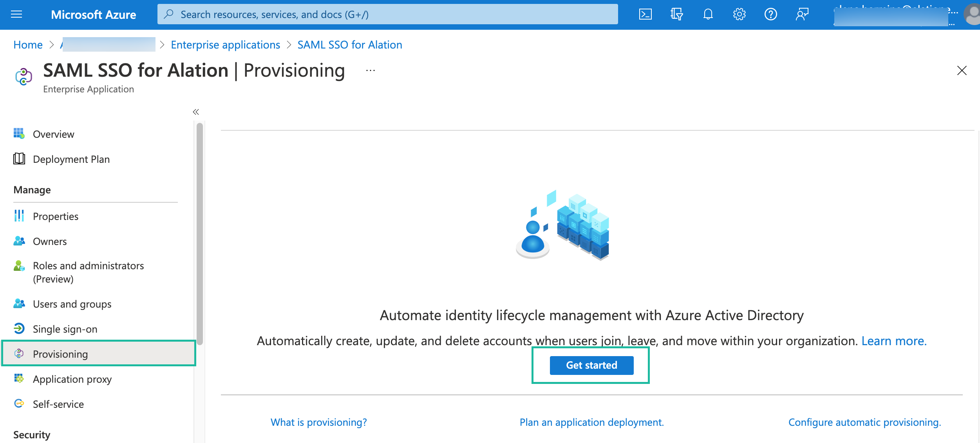The height and width of the screenshot is (443, 980).
Task: Collapse the sidebar with double chevron
Action: click(196, 112)
